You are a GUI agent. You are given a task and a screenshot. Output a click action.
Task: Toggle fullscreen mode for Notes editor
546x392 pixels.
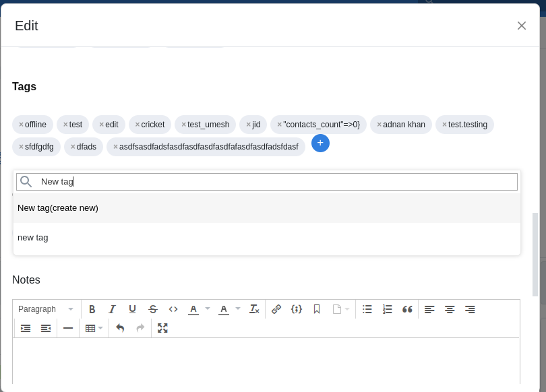[x=162, y=328]
